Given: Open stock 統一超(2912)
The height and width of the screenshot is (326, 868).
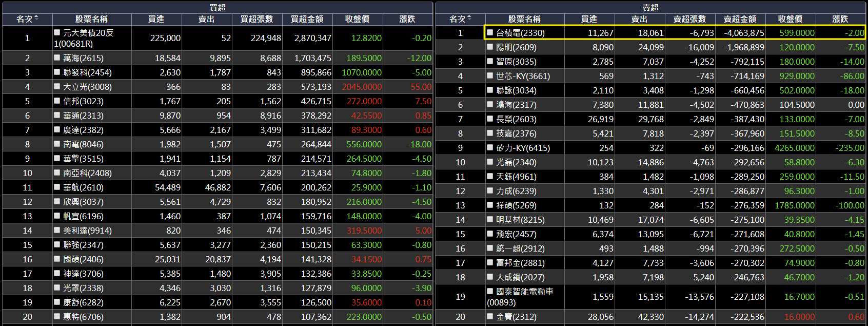Looking at the screenshot, I should 520,248.
